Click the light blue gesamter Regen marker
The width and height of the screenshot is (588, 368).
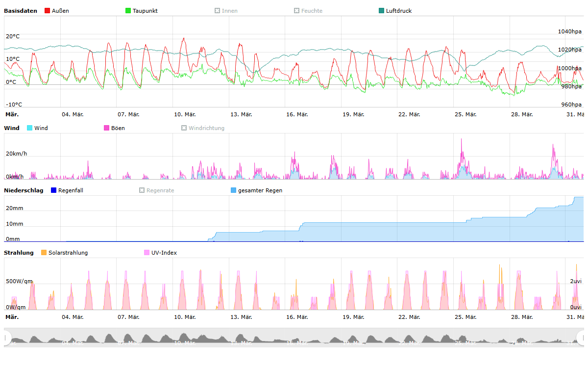point(234,190)
